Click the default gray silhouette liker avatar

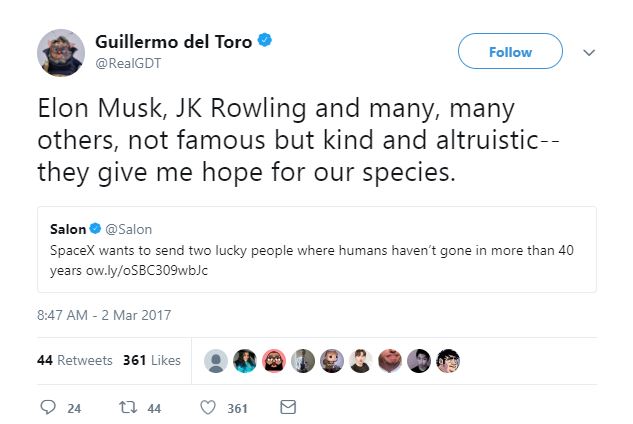click(215, 361)
